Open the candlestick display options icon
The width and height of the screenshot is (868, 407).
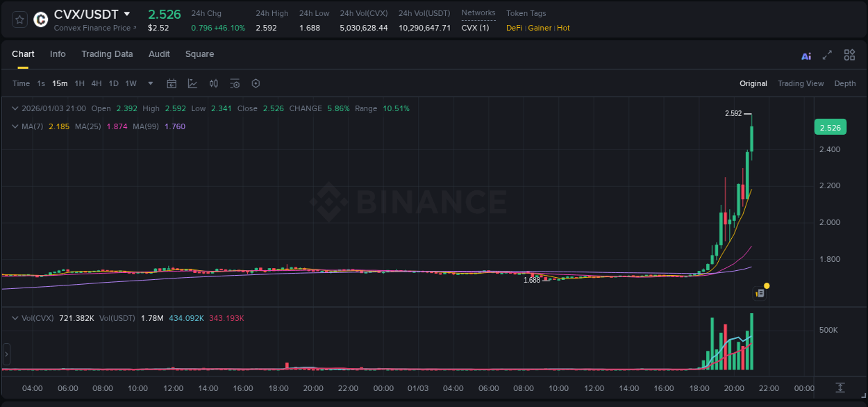coord(213,83)
